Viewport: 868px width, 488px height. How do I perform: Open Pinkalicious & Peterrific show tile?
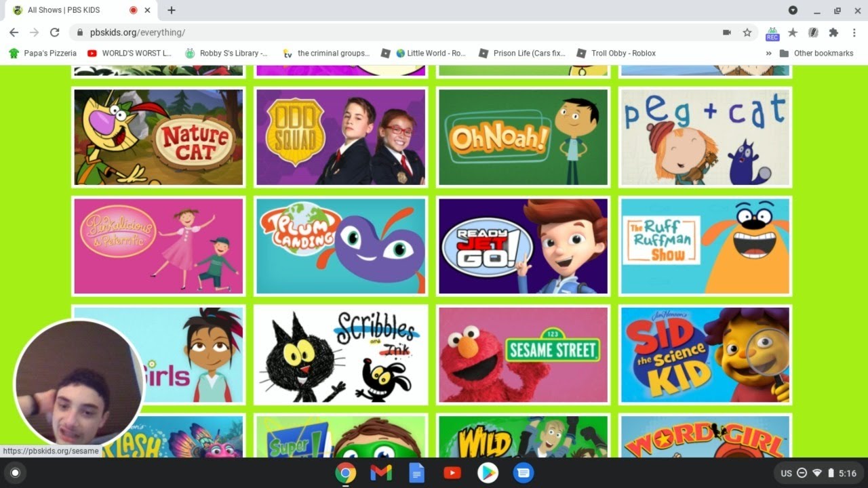click(158, 246)
